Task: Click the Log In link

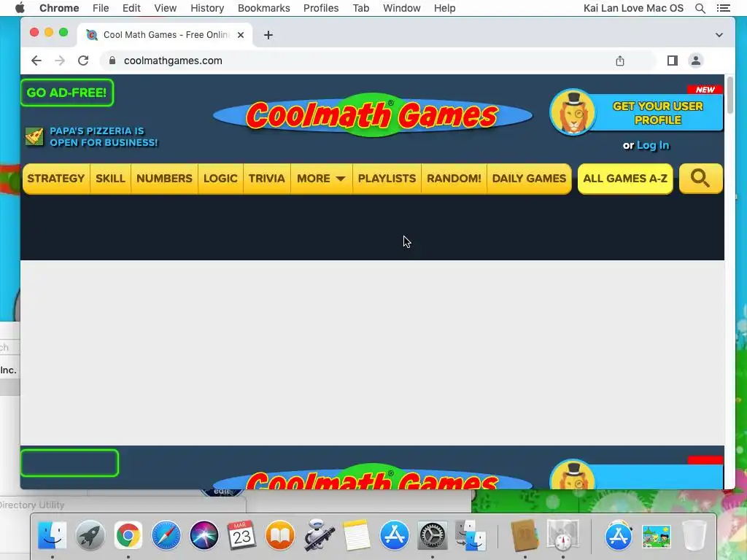Action: coord(653,145)
